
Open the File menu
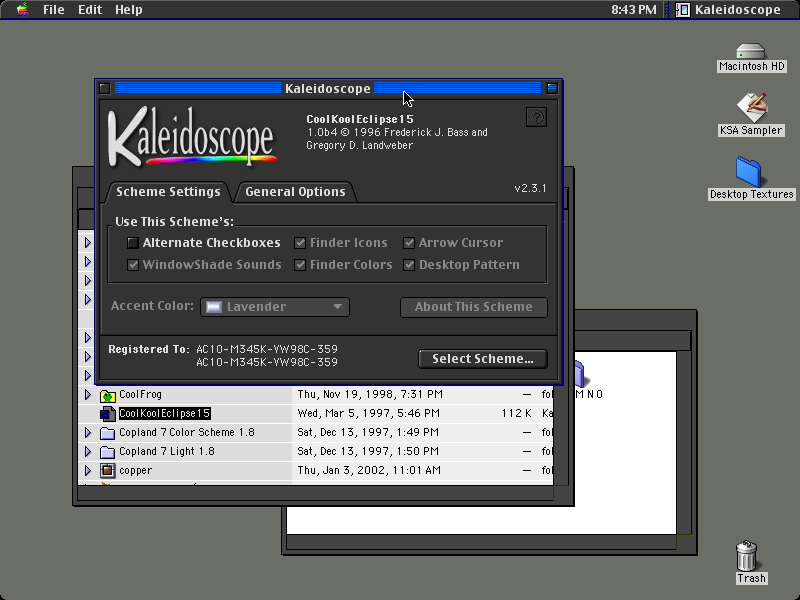[54, 10]
